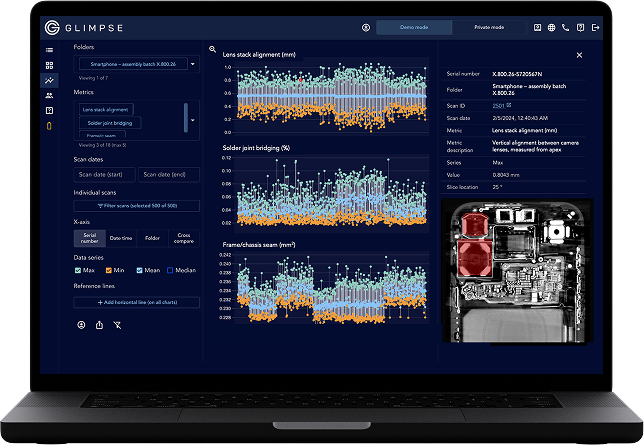Open the help book icon in sidebar
This screenshot has width=644, height=445.
tap(49, 111)
